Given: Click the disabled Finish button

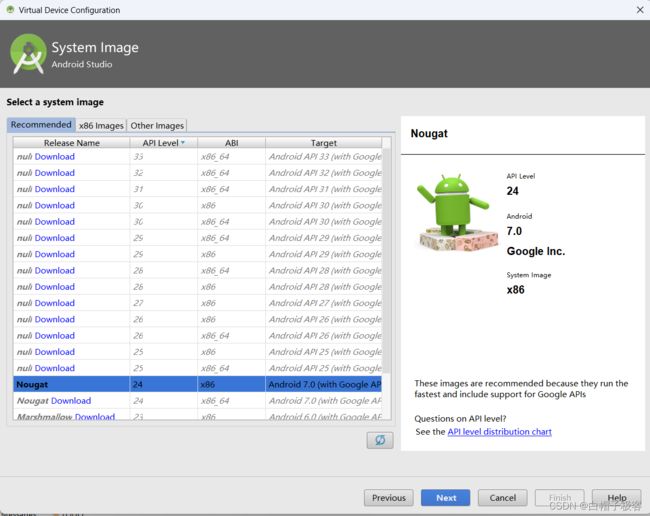Looking at the screenshot, I should 560,498.
